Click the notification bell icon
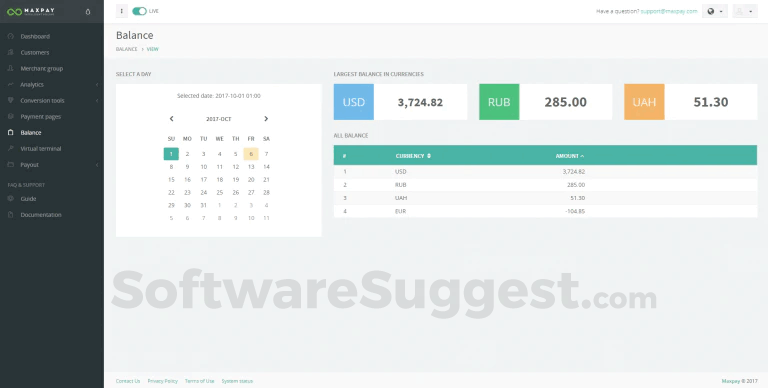 pyautogui.click(x=88, y=12)
